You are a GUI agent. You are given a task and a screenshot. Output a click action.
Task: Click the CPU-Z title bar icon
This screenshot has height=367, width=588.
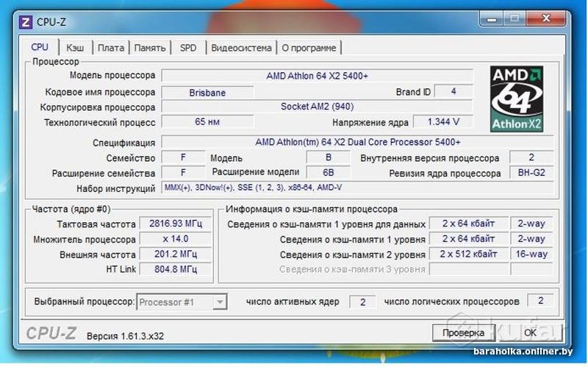coord(25,22)
